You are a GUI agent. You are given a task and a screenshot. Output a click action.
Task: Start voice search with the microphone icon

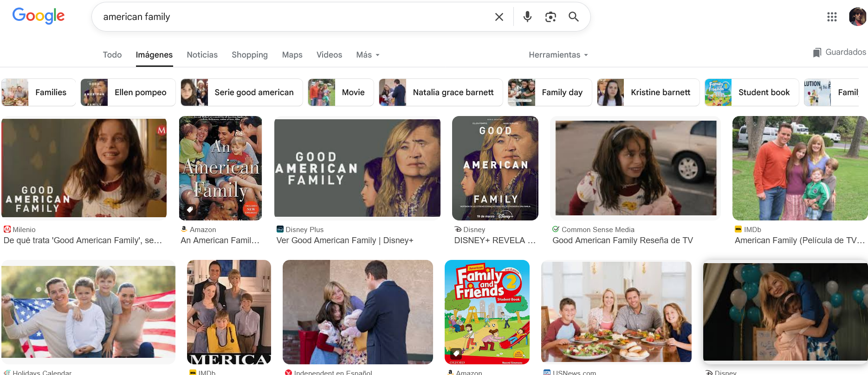click(x=527, y=17)
